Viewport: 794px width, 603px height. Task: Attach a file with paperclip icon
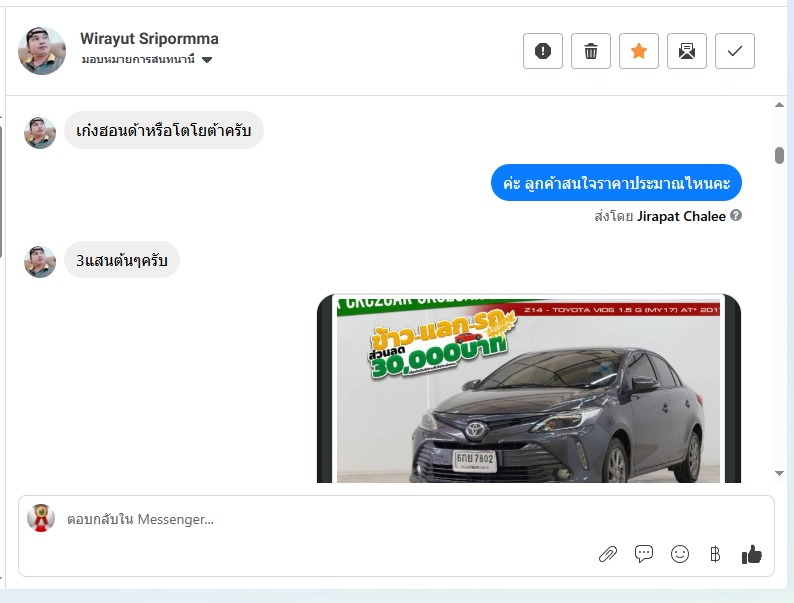point(608,554)
